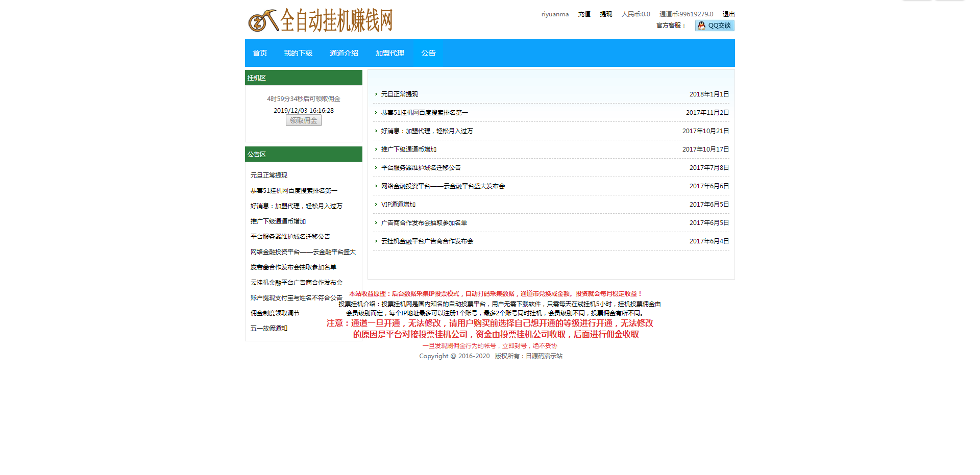Click the 提现 link in header

606,14
